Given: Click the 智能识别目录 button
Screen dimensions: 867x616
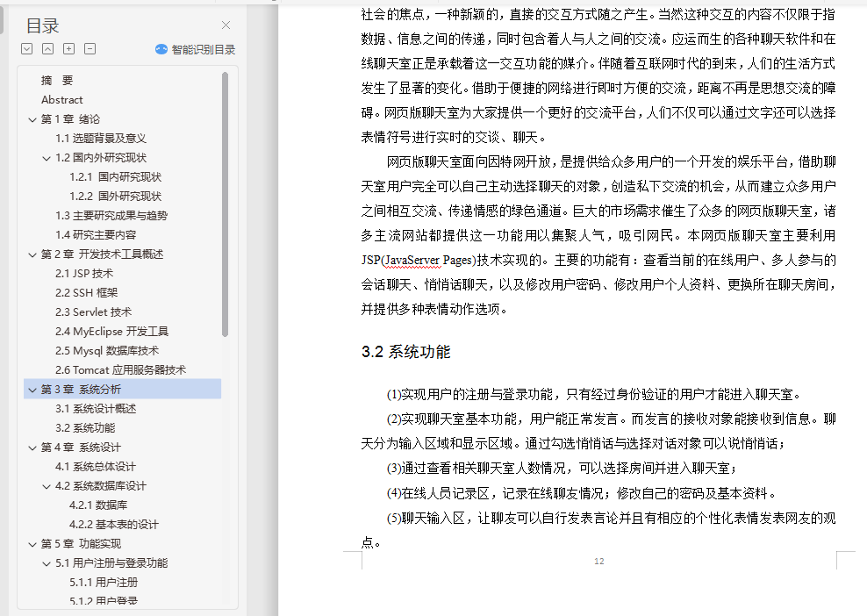Looking at the screenshot, I should (195, 49).
